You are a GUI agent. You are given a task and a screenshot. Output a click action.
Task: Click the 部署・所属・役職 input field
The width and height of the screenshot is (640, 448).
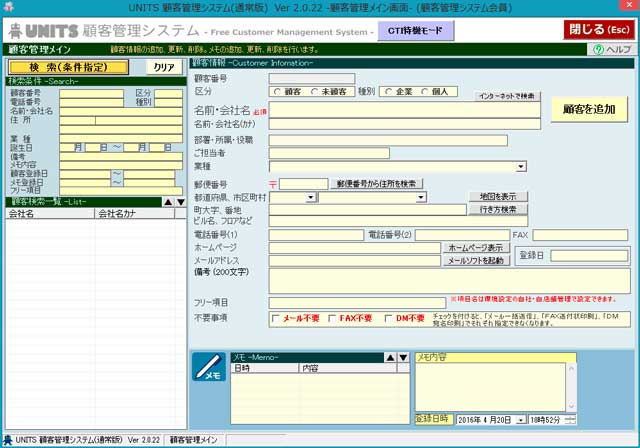[x=388, y=140]
